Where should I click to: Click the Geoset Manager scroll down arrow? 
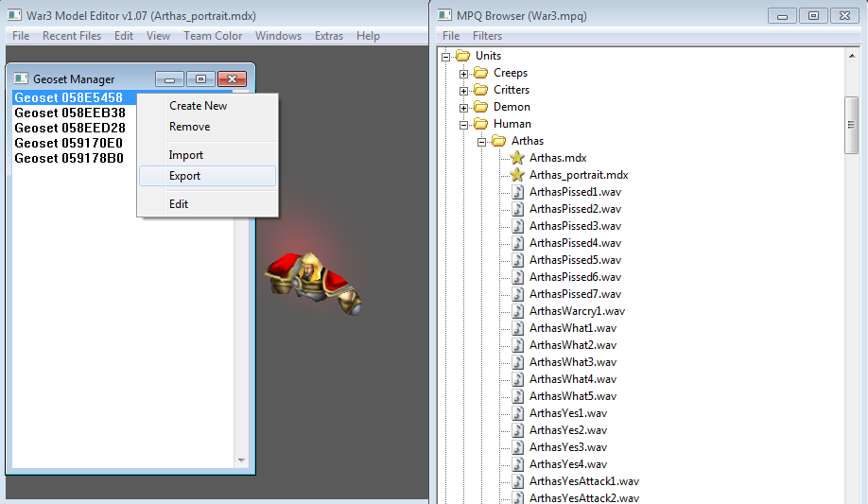point(241,461)
